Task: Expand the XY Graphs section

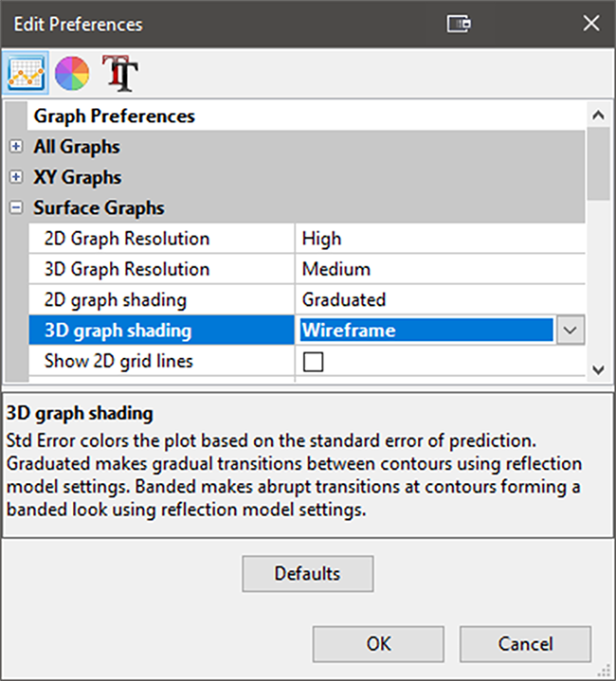Action: click(16, 177)
